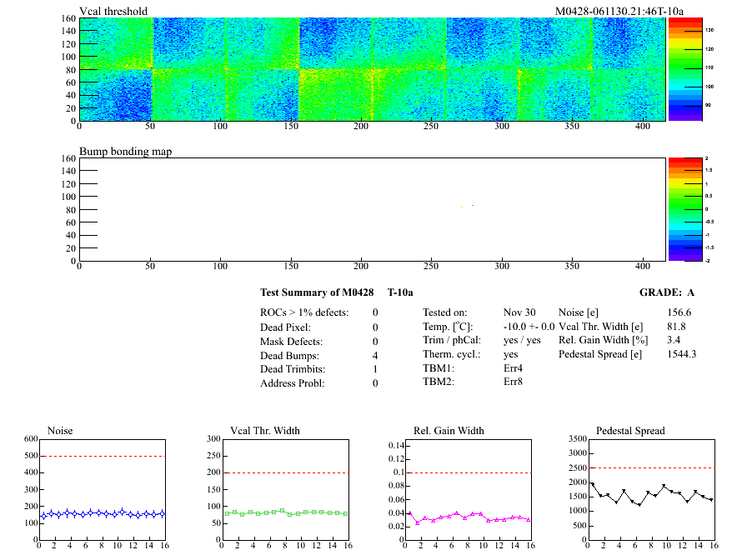Click the 'Rel. Gain Width' chart title
The image size is (747, 560).
(449, 431)
